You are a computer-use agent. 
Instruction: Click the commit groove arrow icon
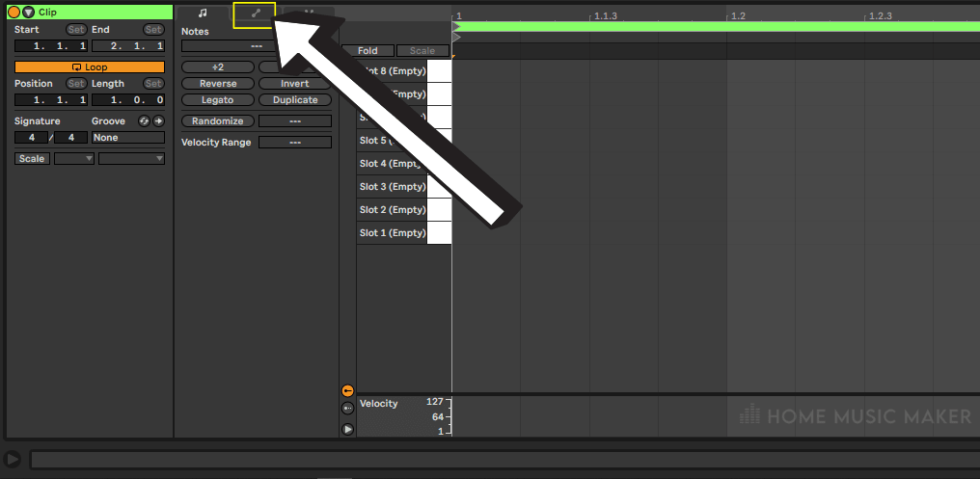159,121
